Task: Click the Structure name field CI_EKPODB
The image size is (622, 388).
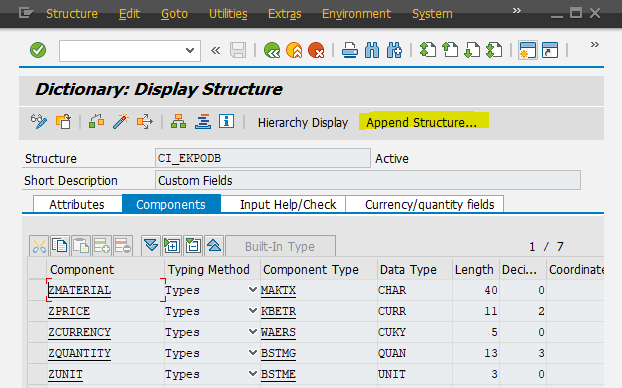Action: point(263,158)
